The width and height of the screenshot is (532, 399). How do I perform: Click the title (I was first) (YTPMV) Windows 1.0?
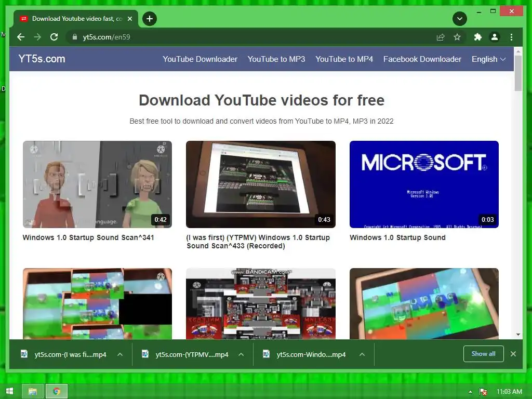click(258, 242)
